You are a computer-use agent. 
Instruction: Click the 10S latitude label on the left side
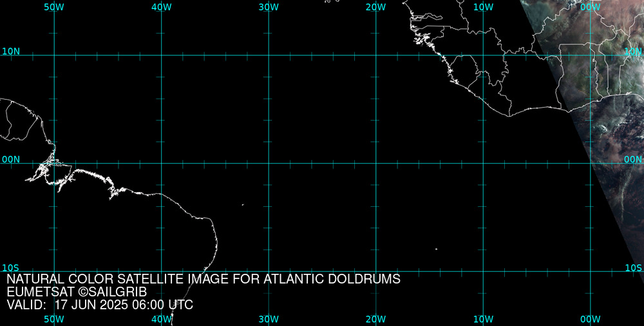tap(11, 268)
